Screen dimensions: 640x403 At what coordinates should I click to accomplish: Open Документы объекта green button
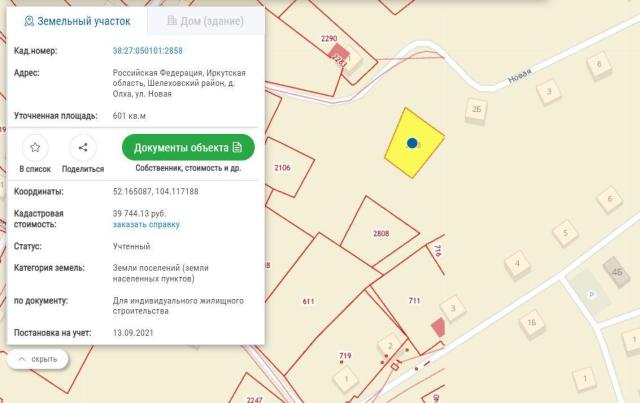[188, 147]
